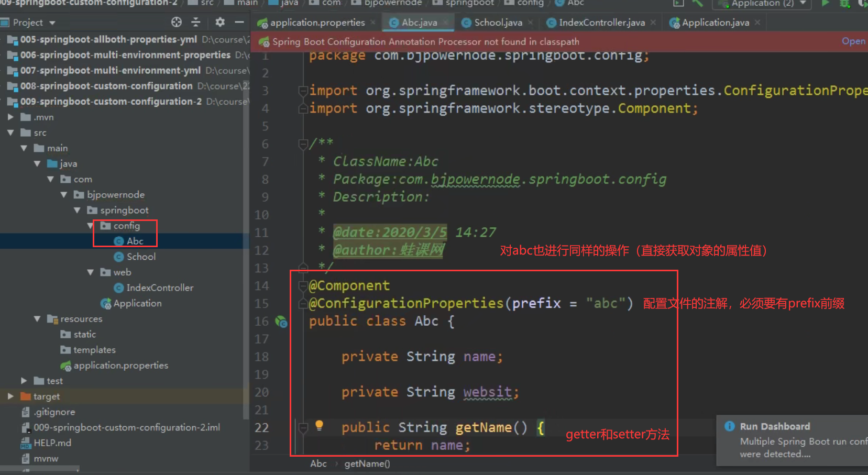Collapse the main folder
This screenshot has height=475, width=868.
coord(24,148)
